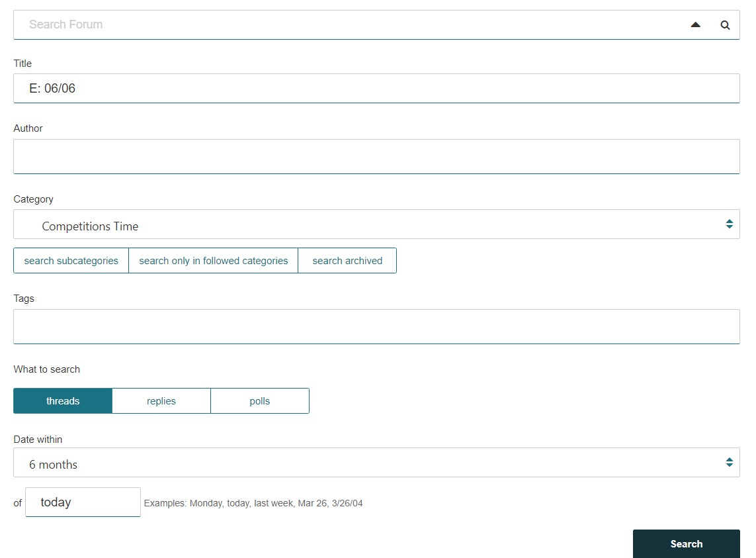The height and width of the screenshot is (558, 756).
Task: Click into the Tags input field
Action: click(x=376, y=327)
